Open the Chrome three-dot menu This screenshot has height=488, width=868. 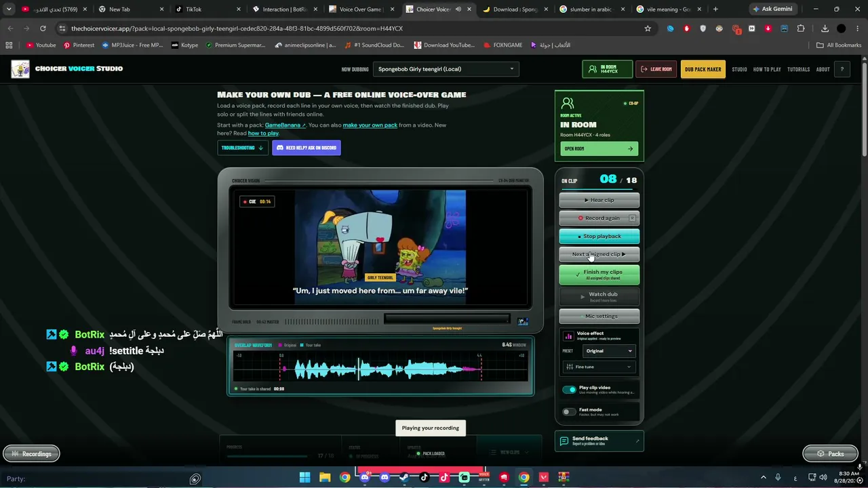pyautogui.click(x=858, y=28)
